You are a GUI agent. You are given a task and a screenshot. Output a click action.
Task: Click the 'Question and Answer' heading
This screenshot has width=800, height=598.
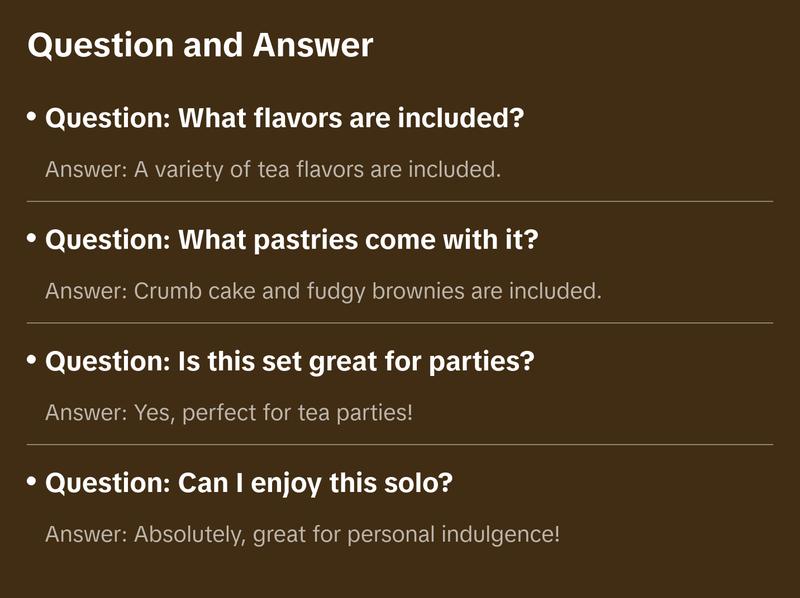[x=200, y=45]
